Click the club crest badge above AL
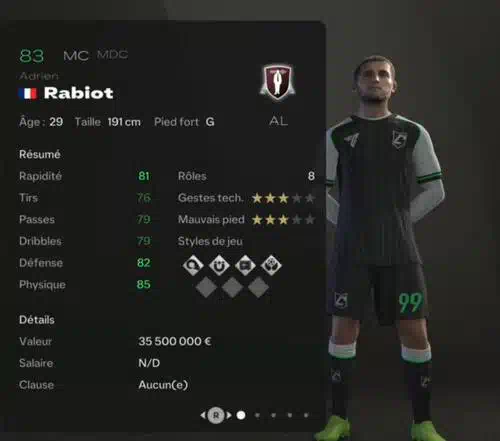500x441 pixels. tap(278, 82)
